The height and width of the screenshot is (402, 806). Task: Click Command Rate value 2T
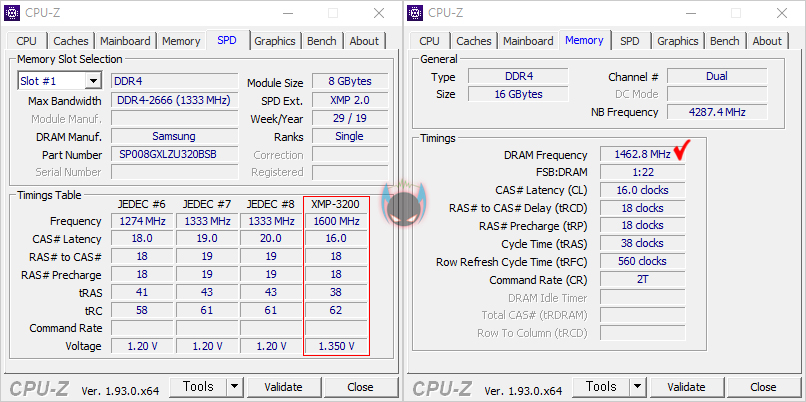coord(643,279)
